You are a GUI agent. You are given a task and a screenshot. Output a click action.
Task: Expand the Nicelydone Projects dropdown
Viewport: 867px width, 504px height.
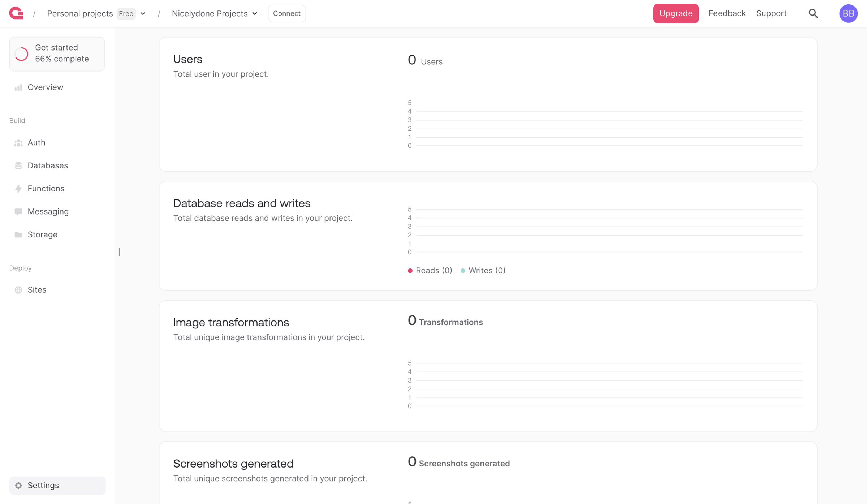[215, 13]
